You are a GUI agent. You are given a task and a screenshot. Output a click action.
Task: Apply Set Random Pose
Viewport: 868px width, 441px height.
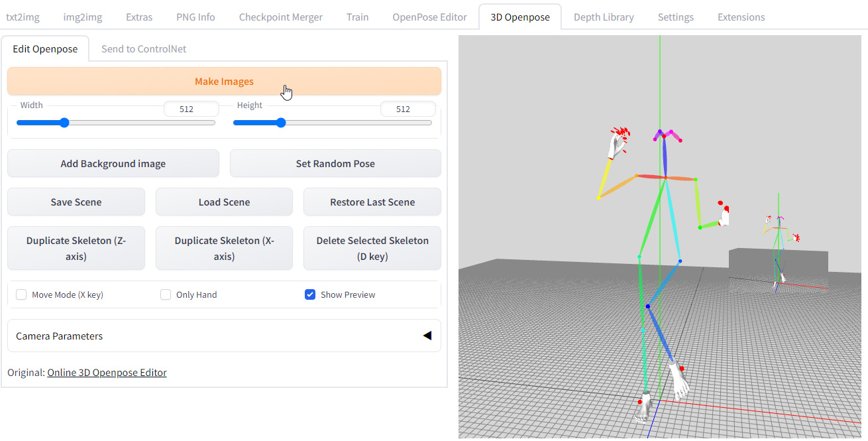pos(335,163)
